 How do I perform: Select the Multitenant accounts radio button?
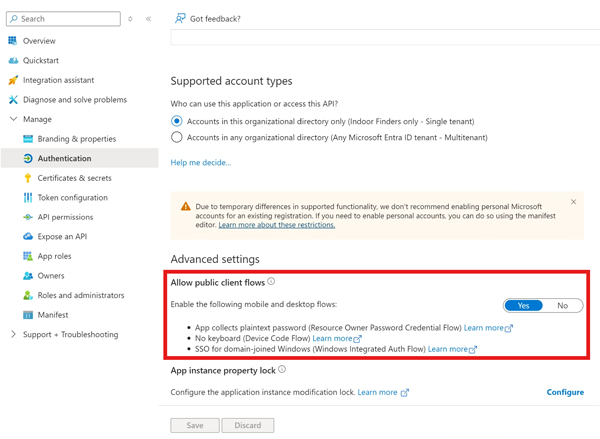(x=176, y=137)
